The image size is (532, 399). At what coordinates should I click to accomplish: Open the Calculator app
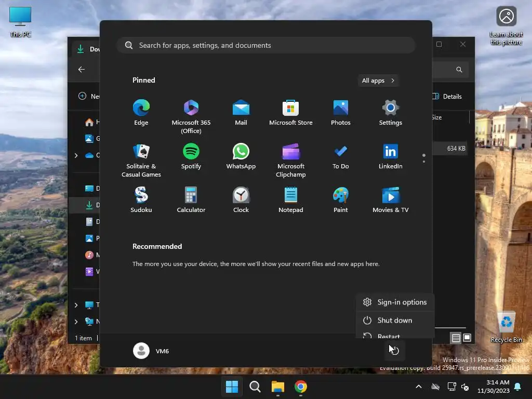191,200
